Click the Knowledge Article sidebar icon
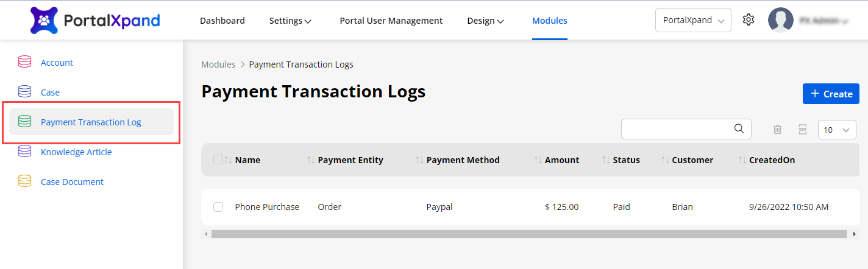868x269 pixels. 24,152
